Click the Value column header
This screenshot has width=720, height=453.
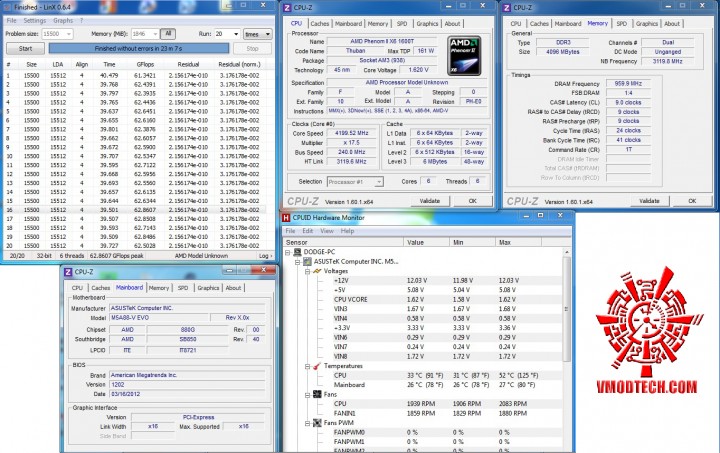pyautogui.click(x=427, y=242)
